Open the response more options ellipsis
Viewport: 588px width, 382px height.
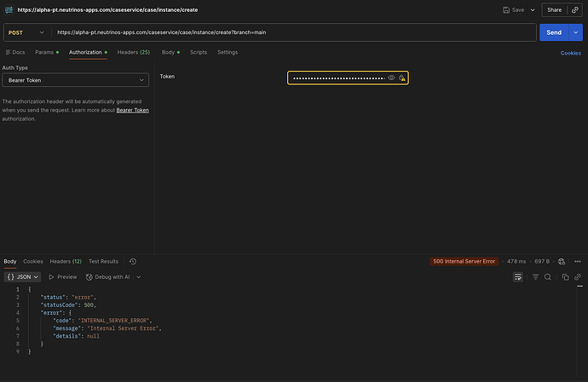point(578,261)
